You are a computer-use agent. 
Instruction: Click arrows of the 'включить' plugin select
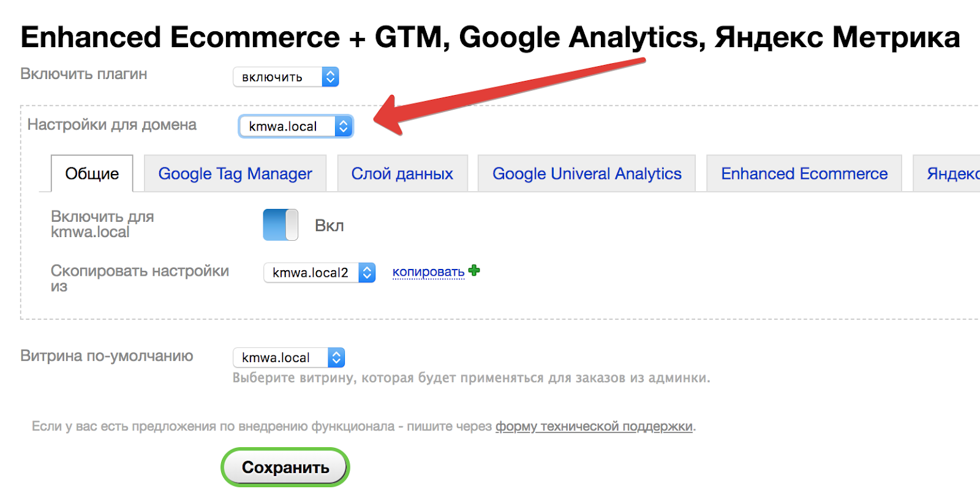click(330, 77)
